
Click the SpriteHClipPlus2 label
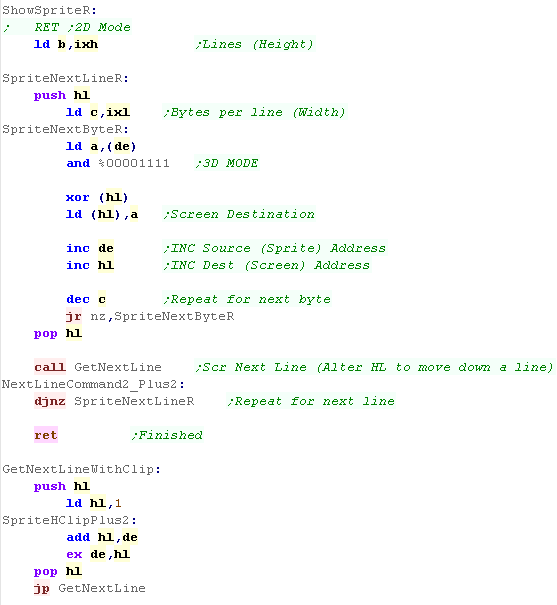[x=69, y=520]
